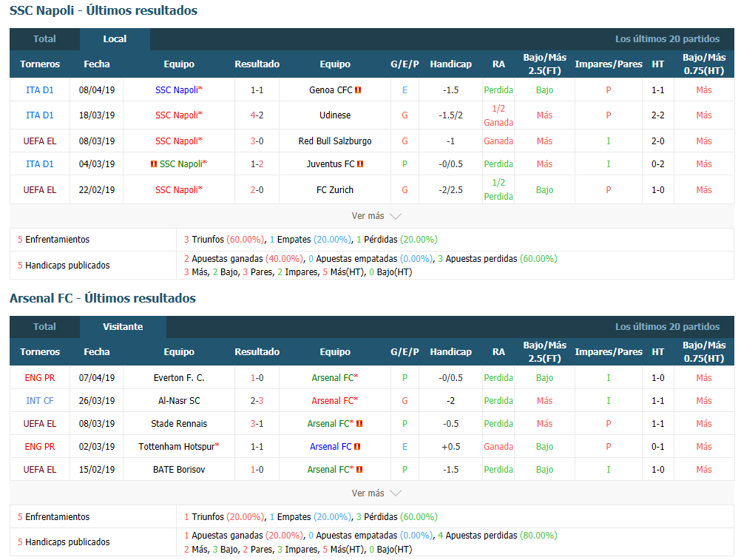The width and height of the screenshot is (741, 560).
Task: Open UEFA EL link in the BATE Borisov row
Action: coord(40,470)
